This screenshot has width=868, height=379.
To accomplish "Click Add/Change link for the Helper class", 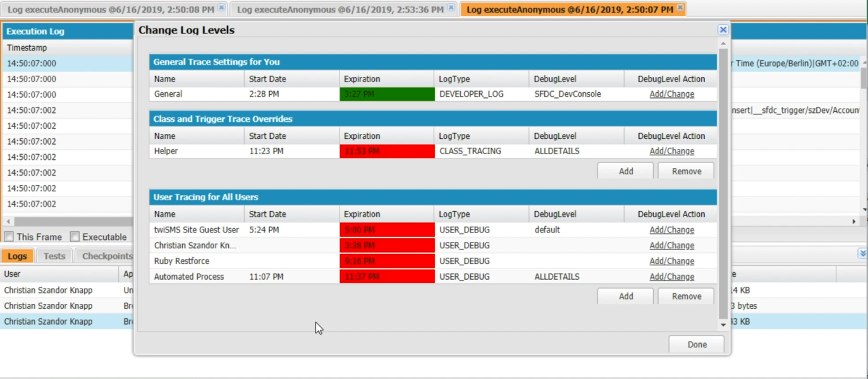I will tap(671, 151).
